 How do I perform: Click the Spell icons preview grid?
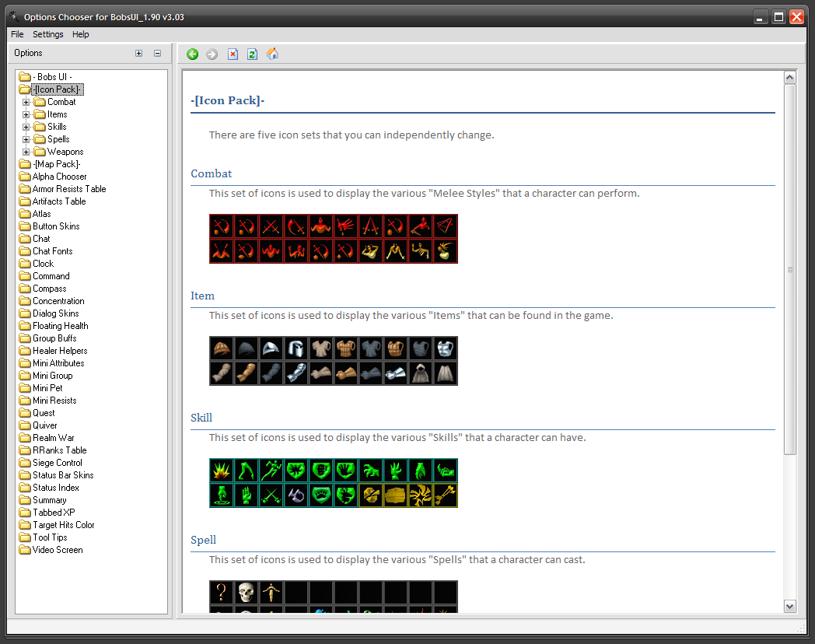tap(333, 597)
